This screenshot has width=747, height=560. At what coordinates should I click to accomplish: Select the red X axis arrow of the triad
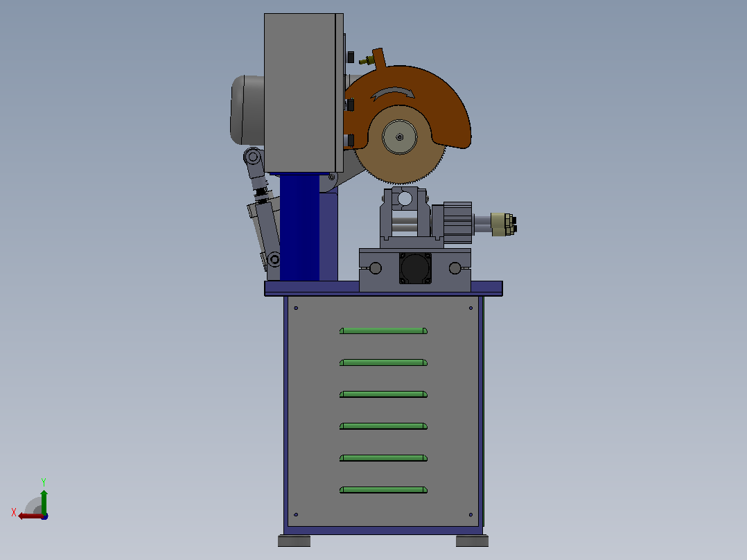30,516
